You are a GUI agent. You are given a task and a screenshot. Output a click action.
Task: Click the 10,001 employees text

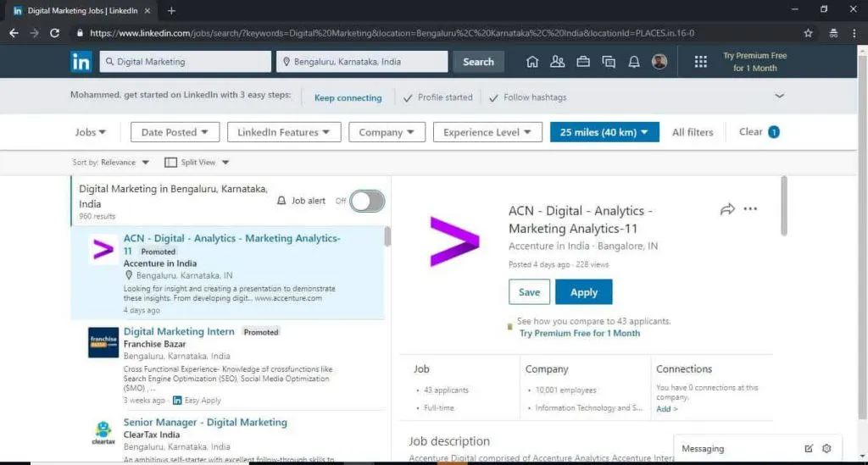[x=565, y=390]
